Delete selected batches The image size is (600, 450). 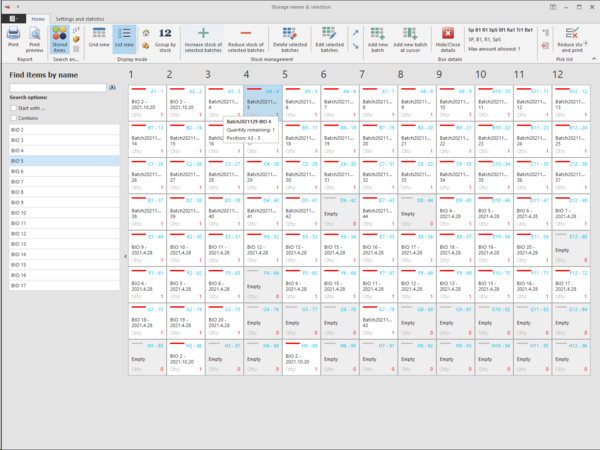[x=290, y=38]
